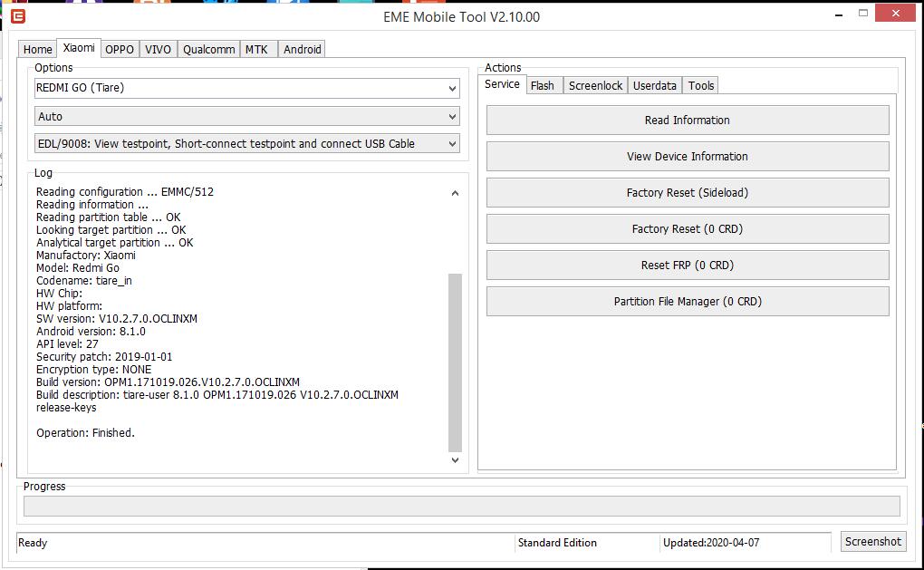This screenshot has width=924, height=570.
Task: Select the Xiaomi tab
Action: 79,48
